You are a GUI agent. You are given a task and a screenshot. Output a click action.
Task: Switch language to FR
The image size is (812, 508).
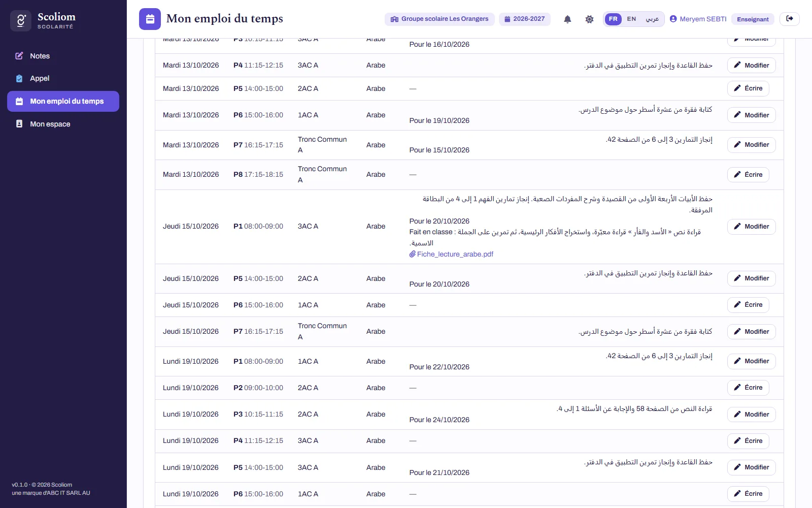(x=613, y=19)
